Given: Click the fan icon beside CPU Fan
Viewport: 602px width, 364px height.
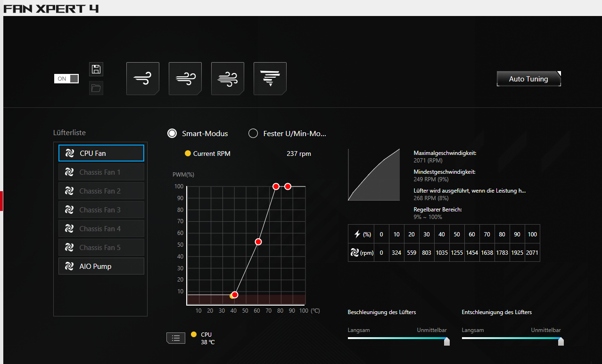Looking at the screenshot, I should click(x=69, y=153).
